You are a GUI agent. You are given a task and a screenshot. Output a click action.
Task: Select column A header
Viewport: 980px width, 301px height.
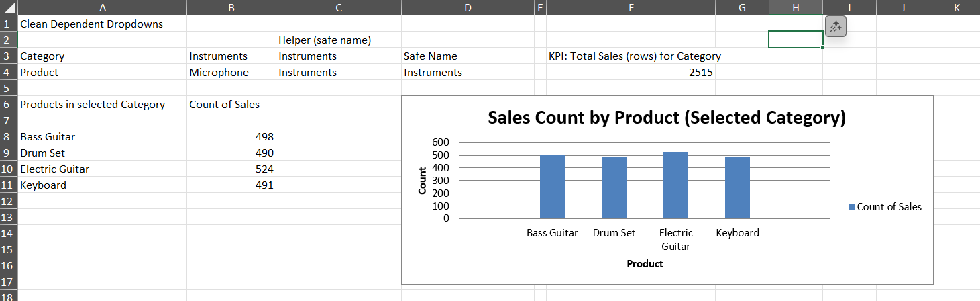coord(102,7)
